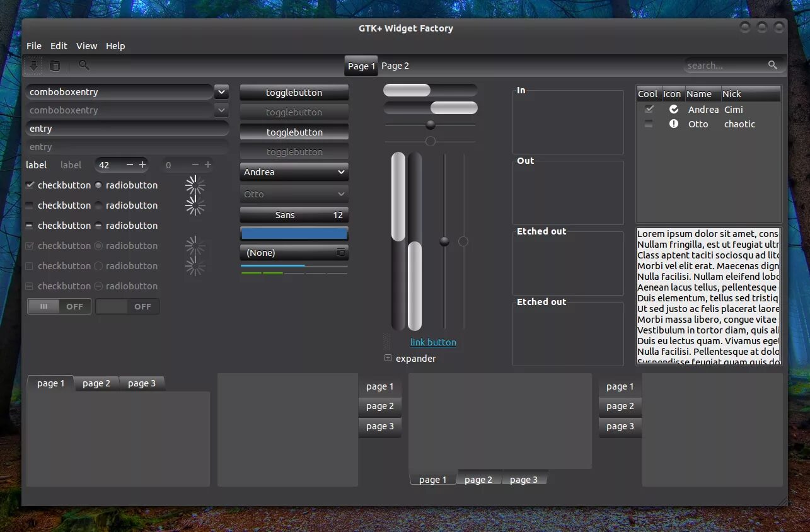Select page 2 in the top-tabbed notebook
810x532 pixels.
pos(96,383)
